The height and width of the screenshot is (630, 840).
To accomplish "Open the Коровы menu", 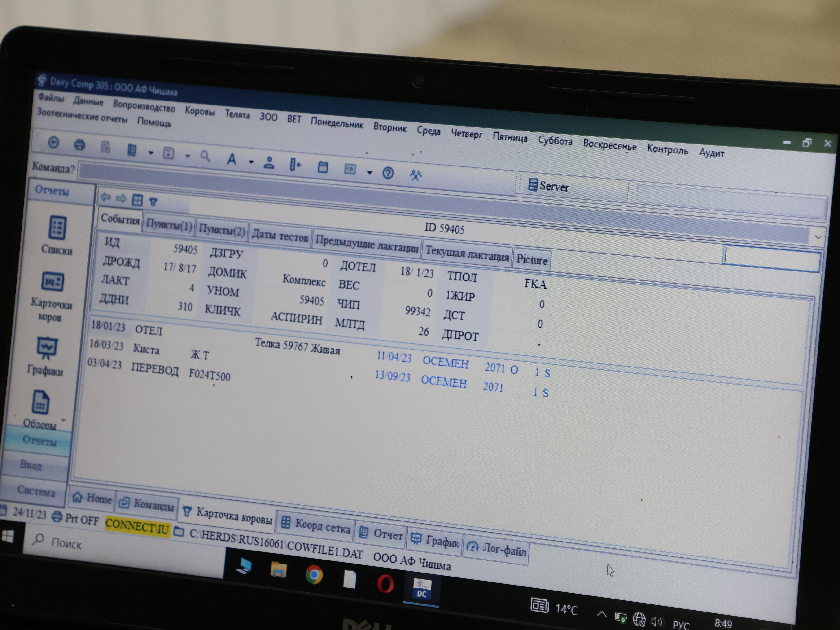I will (x=200, y=111).
